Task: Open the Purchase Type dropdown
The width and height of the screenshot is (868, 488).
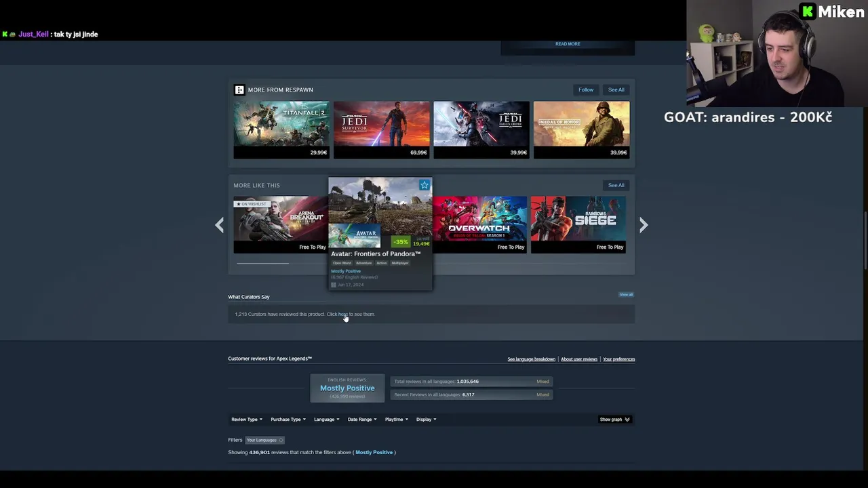Action: tap(288, 420)
